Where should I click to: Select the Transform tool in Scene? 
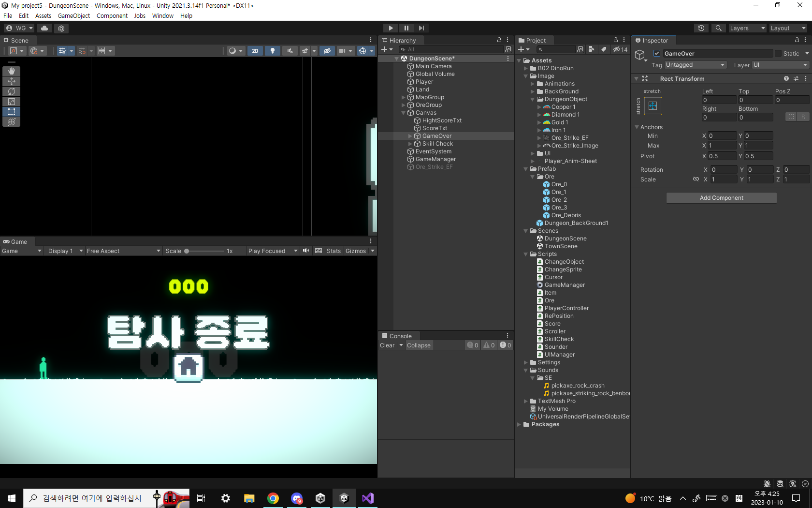[12, 122]
